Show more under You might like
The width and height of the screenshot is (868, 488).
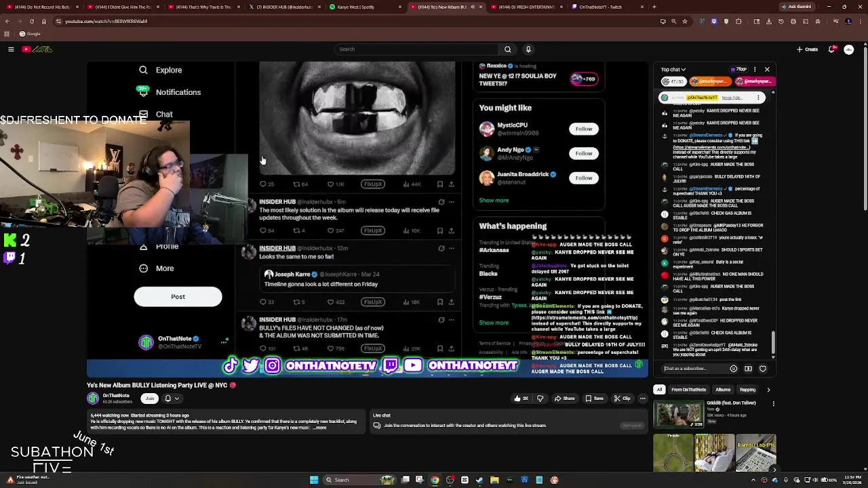tap(494, 201)
